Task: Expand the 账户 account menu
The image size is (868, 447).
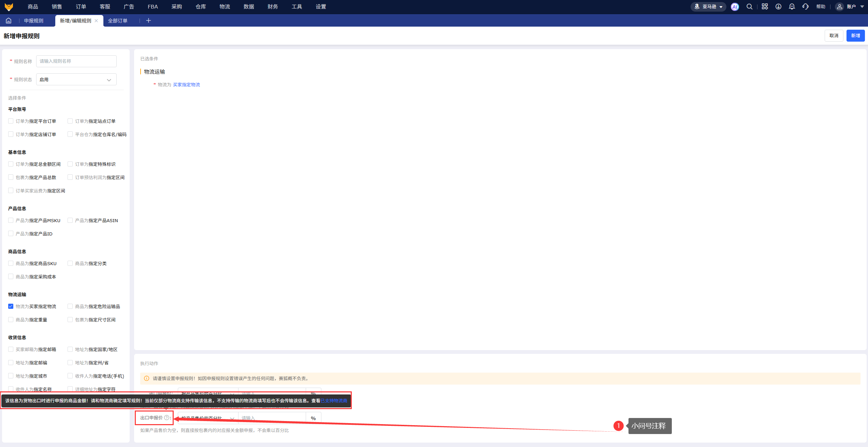Action: (x=851, y=7)
